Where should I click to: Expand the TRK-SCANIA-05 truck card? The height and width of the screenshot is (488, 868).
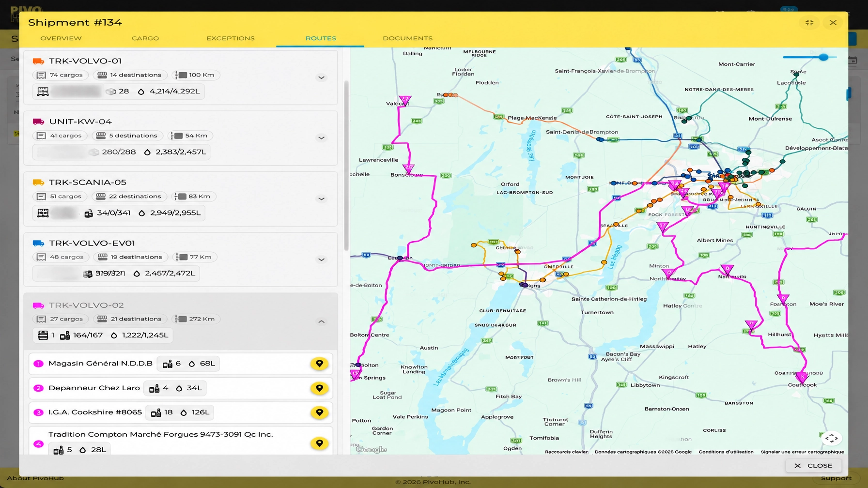tap(321, 199)
